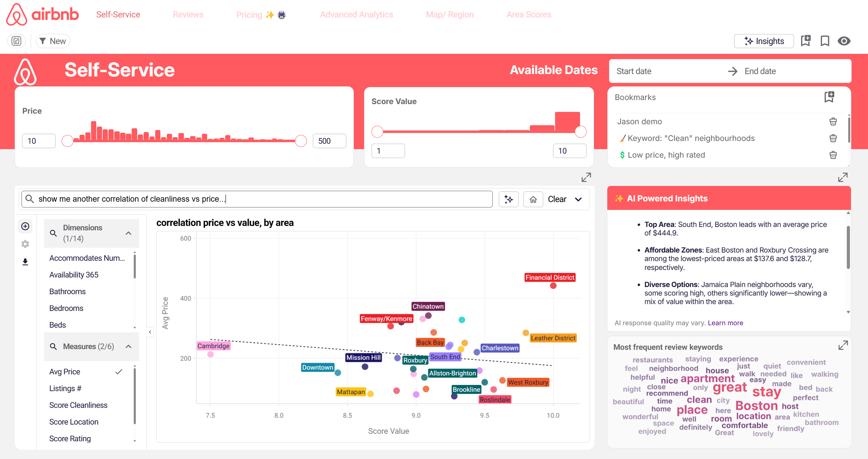Open the Self-Service tab
This screenshot has height=459, width=868.
point(118,15)
